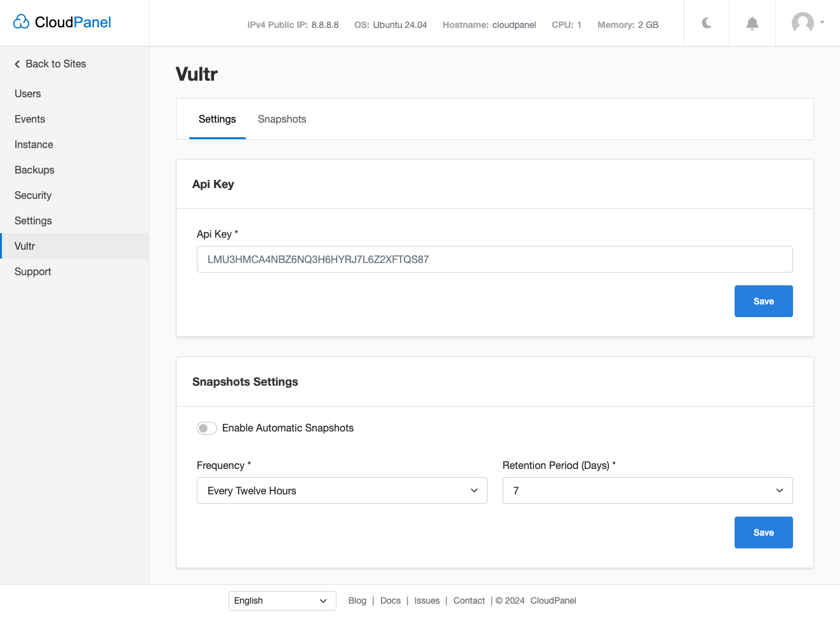
Task: Open the Users sidebar item
Action: pos(28,93)
